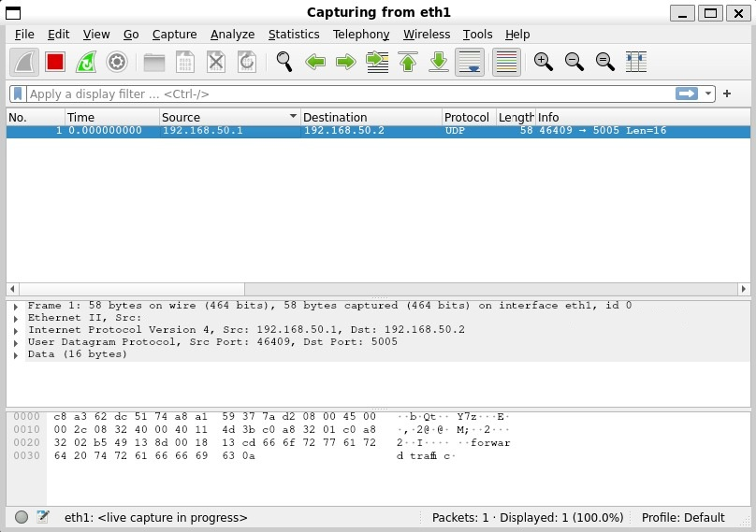This screenshot has width=756, height=532.
Task: Apply the display filter arrow button
Action: [687, 93]
